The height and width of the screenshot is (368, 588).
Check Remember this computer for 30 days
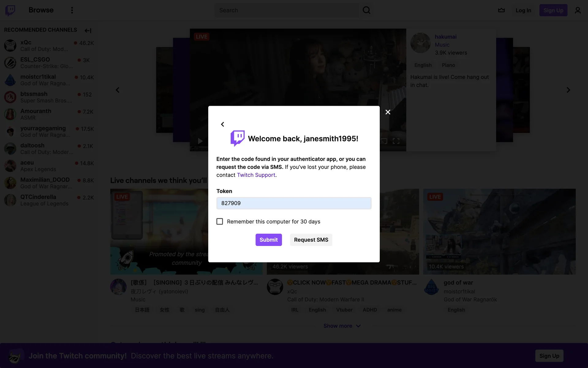pyautogui.click(x=220, y=221)
